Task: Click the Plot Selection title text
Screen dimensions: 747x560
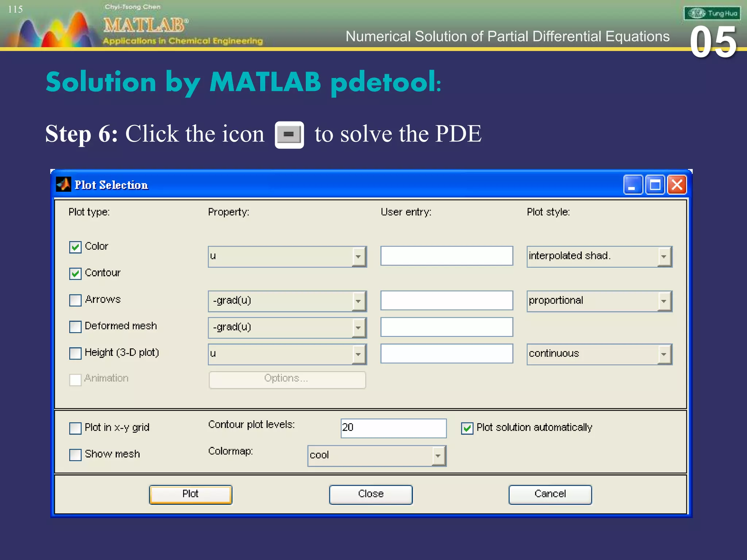Action: click(x=111, y=185)
